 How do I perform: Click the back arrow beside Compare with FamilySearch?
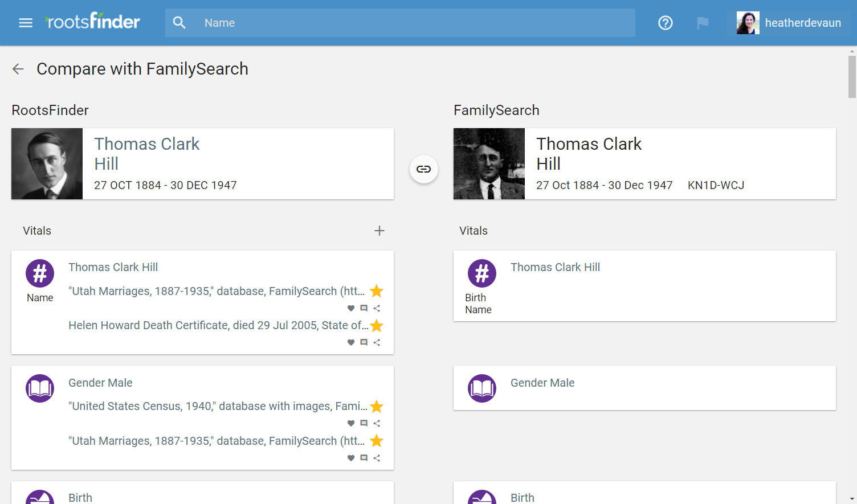tap(18, 69)
